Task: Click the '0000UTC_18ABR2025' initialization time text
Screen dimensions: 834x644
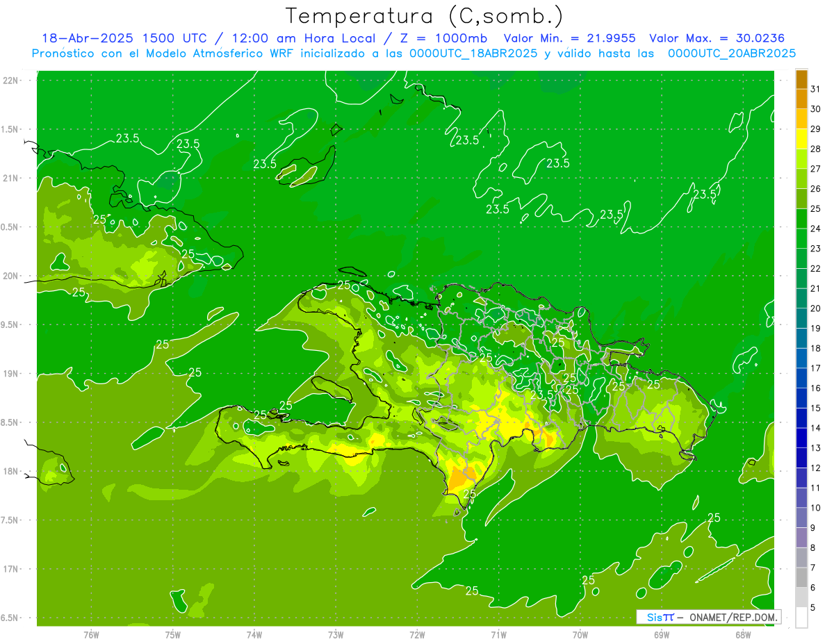Action: point(473,53)
